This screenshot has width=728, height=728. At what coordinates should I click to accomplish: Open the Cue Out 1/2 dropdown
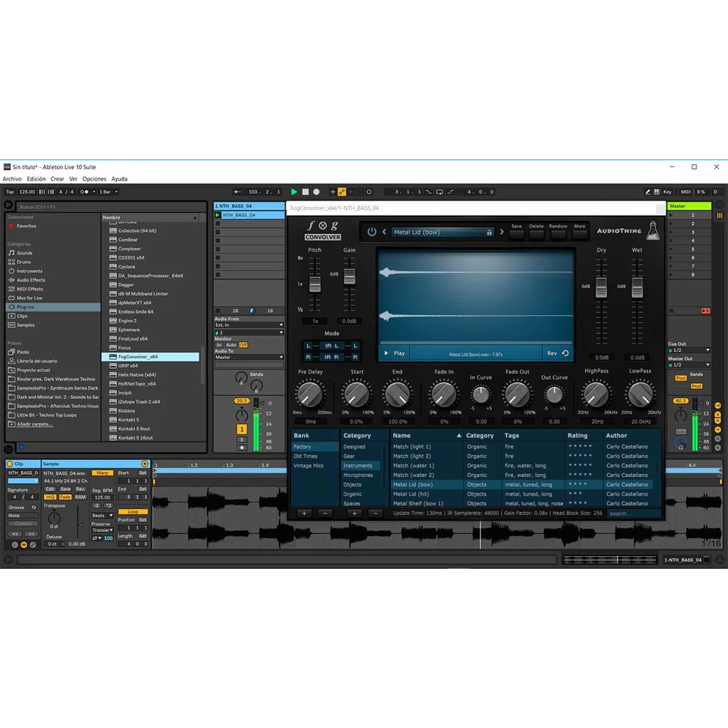(x=689, y=350)
